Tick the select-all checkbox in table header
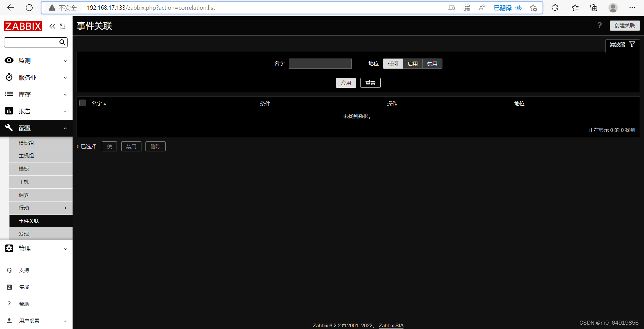 point(83,103)
